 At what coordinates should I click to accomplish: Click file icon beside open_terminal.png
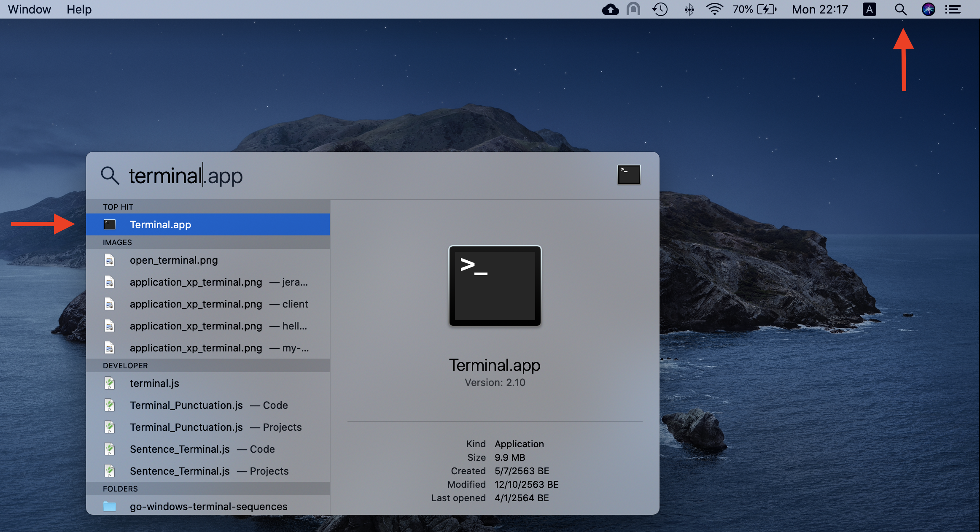coord(110,260)
